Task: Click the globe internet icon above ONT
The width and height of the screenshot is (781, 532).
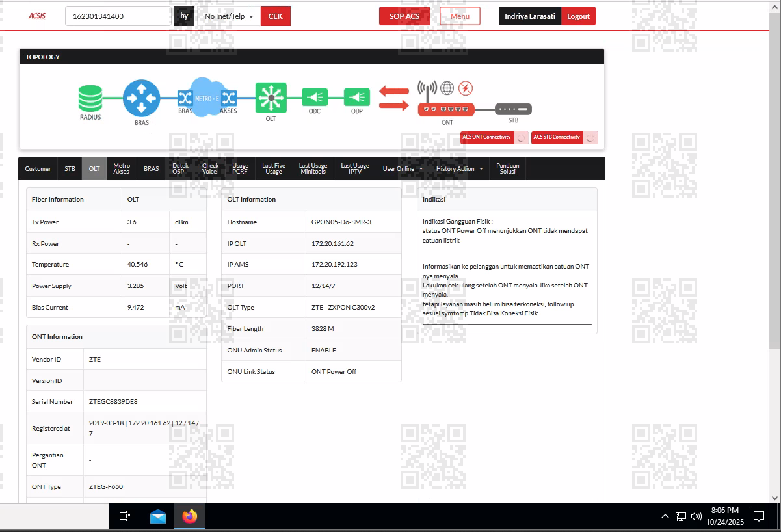Action: coord(447,88)
